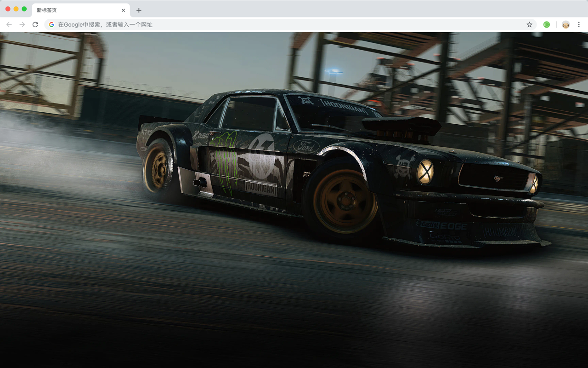Click the taped X headlight
588x368 pixels.
tap(425, 172)
